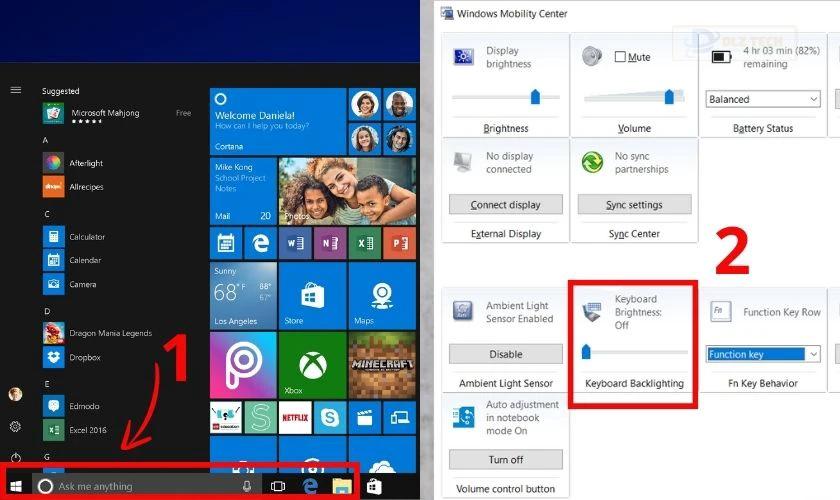Disable the Ambient Light Sensor
The height and width of the screenshot is (500, 840).
click(x=506, y=354)
